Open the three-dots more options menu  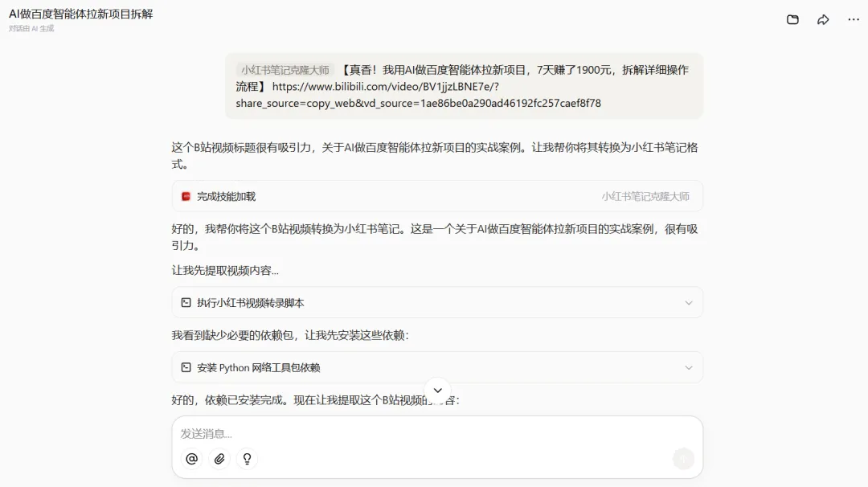click(x=854, y=20)
